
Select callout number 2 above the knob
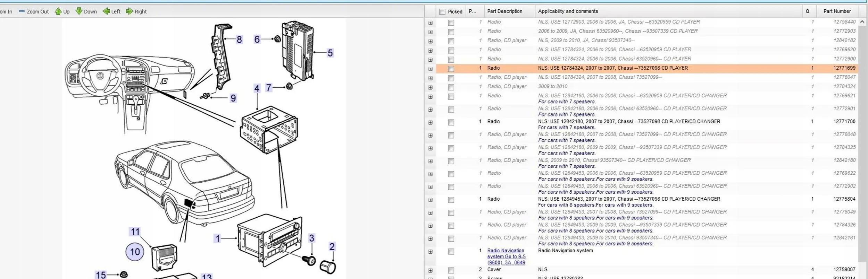point(332,246)
